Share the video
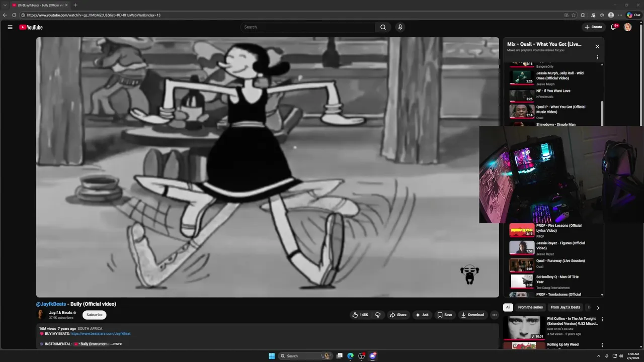644x362 pixels. click(398, 315)
